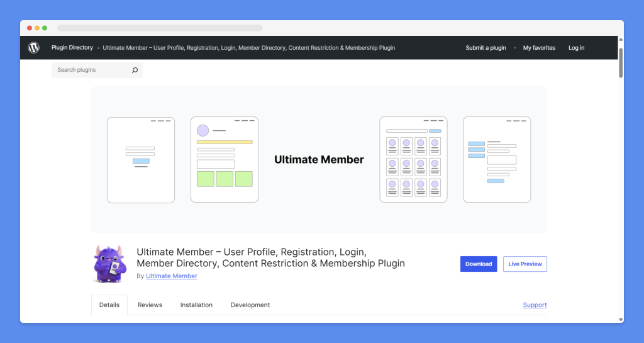Go to My favorites
Image resolution: width=644 pixels, height=343 pixels.
[x=539, y=48]
